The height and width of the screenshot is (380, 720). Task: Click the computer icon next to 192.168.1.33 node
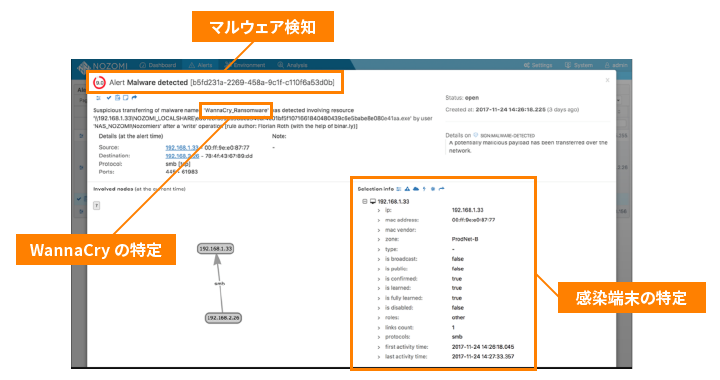[373, 201]
